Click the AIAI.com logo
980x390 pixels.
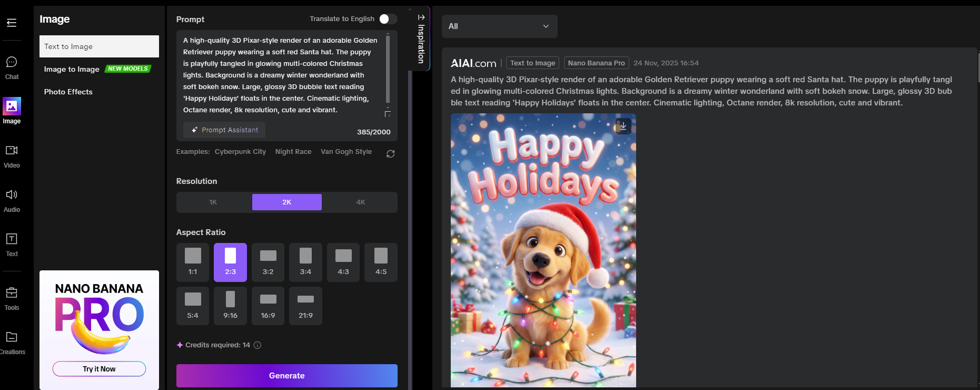(473, 63)
